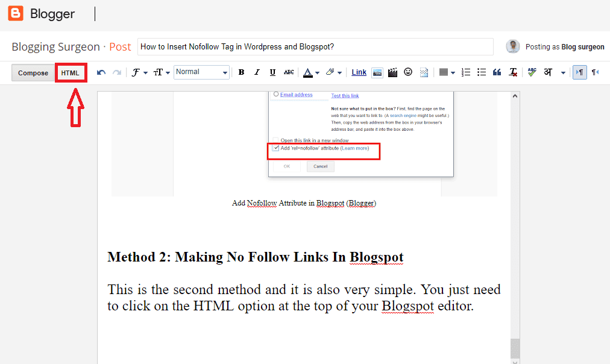Remove text formatting
Screen dimensions: 610x364
513,72
